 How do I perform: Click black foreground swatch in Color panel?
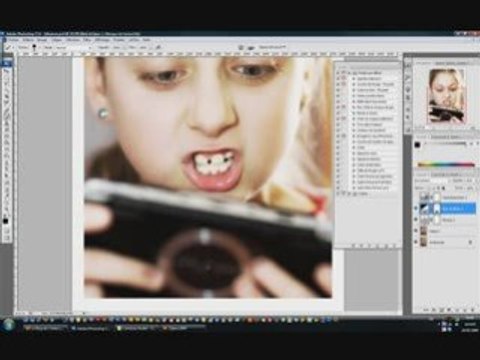[417, 144]
